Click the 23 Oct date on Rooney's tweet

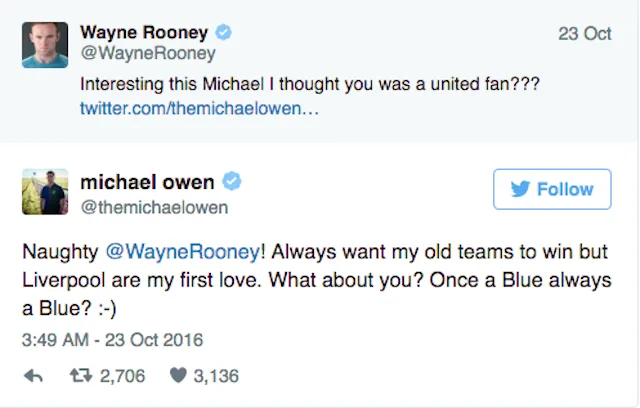point(584,34)
